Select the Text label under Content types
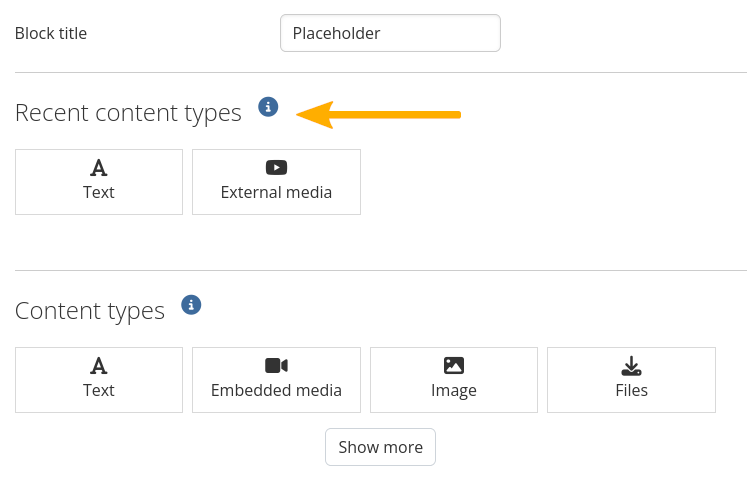Image resolution: width=752 pixels, height=477 pixels. pos(99,390)
